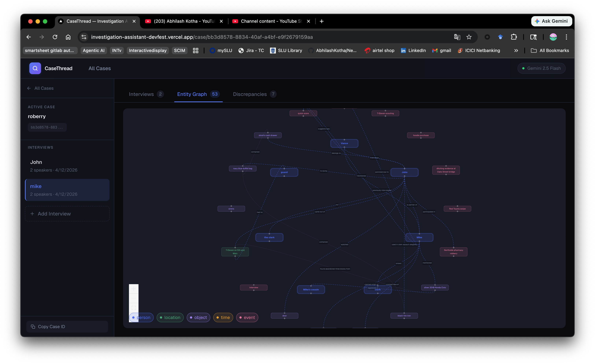This screenshot has width=595, height=364.
Task: Open the Chrome three-dot menu
Action: pyautogui.click(x=566, y=37)
